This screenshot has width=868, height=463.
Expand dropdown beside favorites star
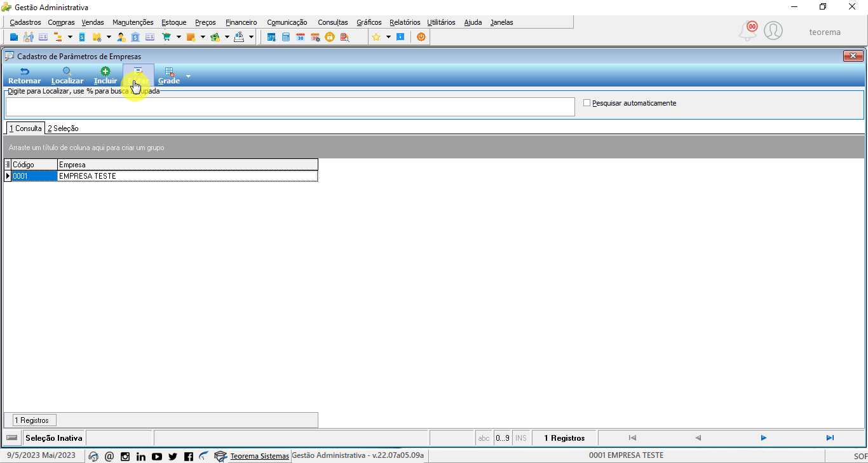click(x=388, y=37)
